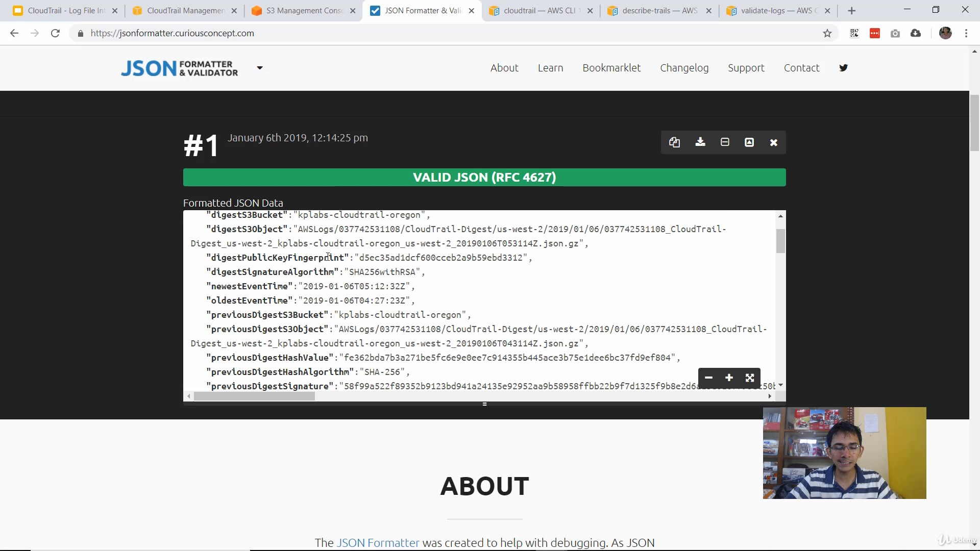
Task: Decrease JSON text size with minus button
Action: [708, 378]
